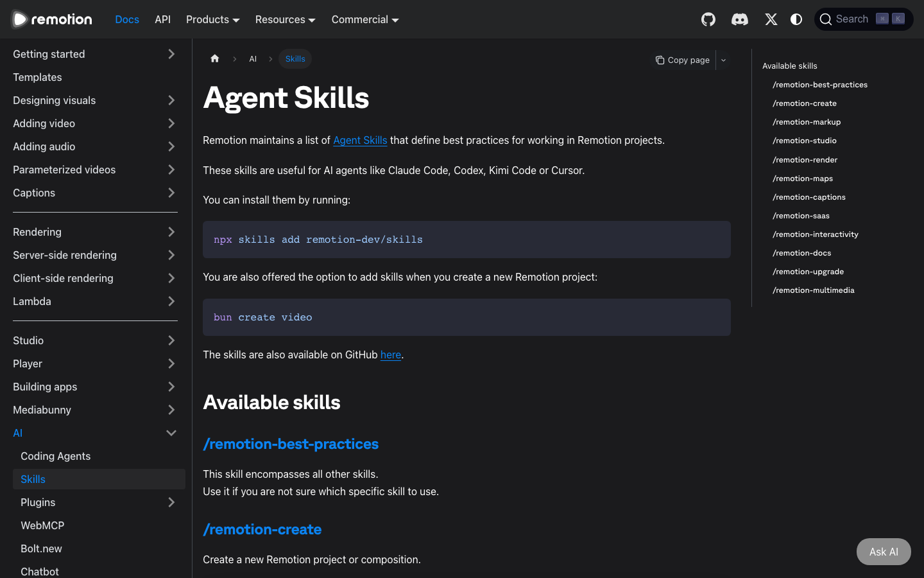The image size is (924, 578).
Task: Open the Resources dropdown menu
Action: pyautogui.click(x=285, y=19)
